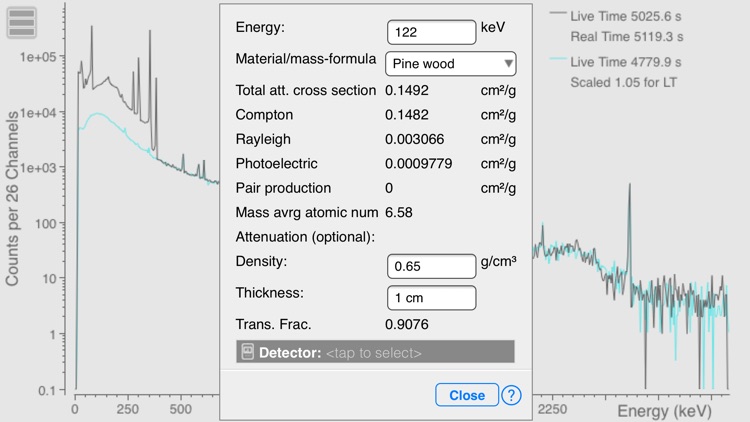Viewport: 750px width, 422px height.
Task: Click the detector icon in Detector bar
Action: coord(247,352)
